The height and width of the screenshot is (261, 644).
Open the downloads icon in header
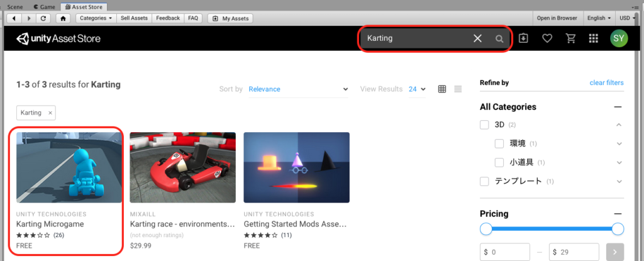click(x=523, y=39)
